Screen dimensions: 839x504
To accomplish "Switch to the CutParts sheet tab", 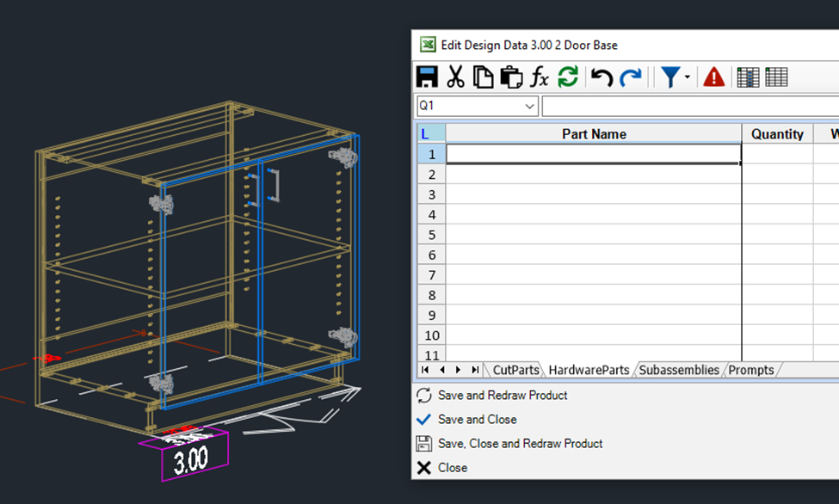I will pos(516,370).
